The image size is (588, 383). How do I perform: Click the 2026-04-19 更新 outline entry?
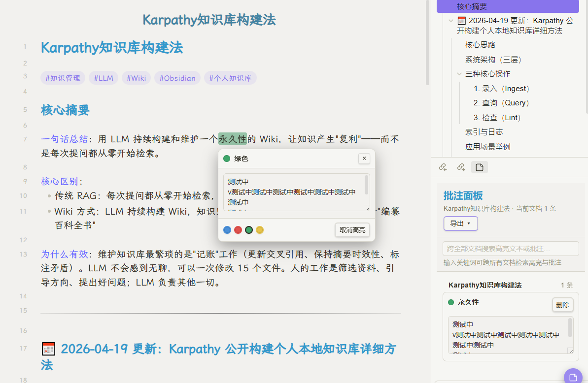[515, 26]
